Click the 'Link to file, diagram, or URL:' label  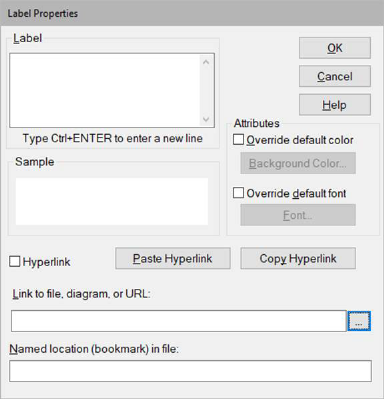coord(82,294)
